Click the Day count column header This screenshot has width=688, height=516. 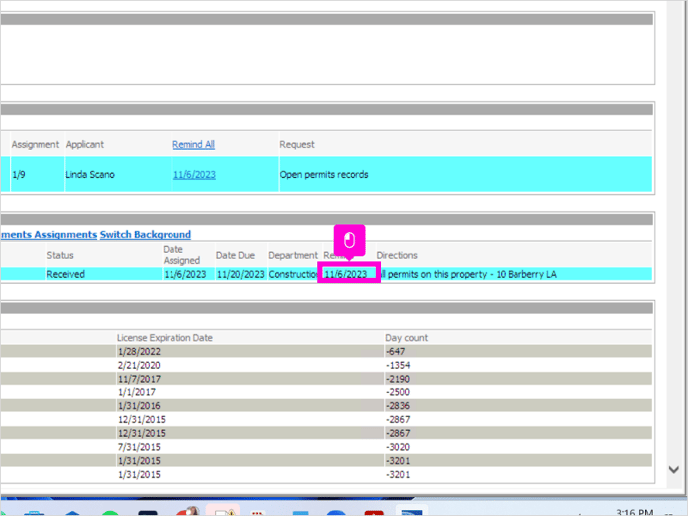pos(406,338)
